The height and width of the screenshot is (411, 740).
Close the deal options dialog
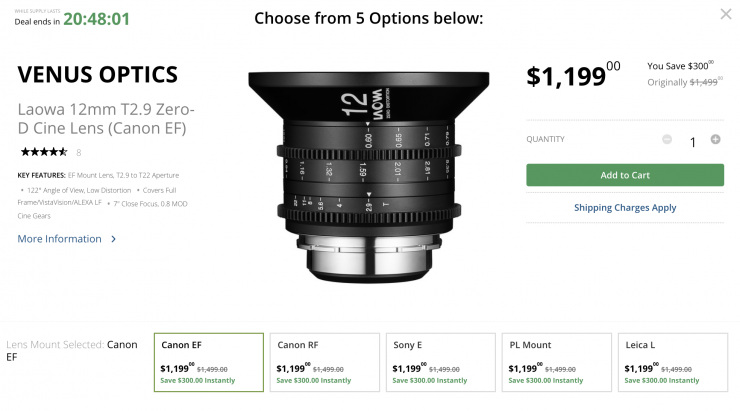[x=726, y=14]
